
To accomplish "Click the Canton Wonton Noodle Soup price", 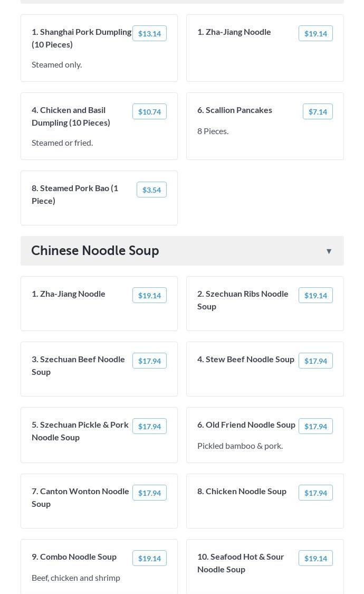I will tap(149, 493).
